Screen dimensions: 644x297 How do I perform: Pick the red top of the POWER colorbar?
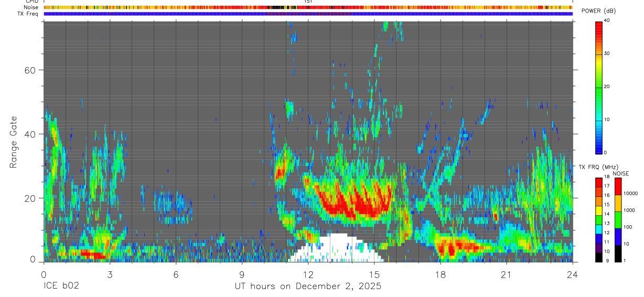click(x=599, y=26)
